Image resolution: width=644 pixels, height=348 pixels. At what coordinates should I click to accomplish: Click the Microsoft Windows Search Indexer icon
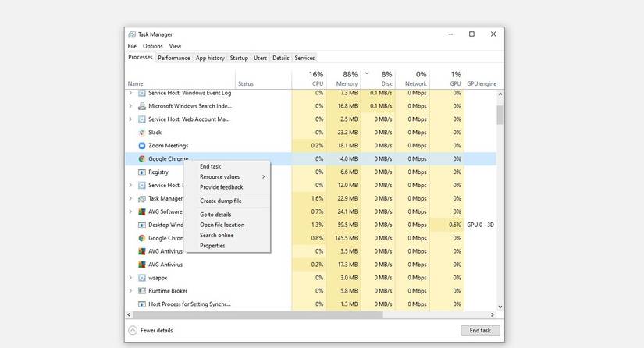point(141,106)
